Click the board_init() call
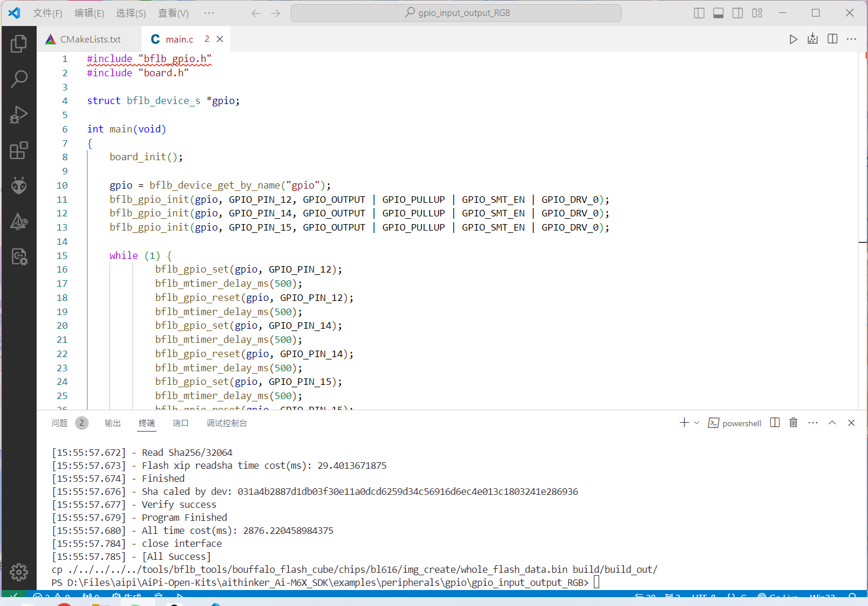This screenshot has width=868, height=606. [x=146, y=157]
